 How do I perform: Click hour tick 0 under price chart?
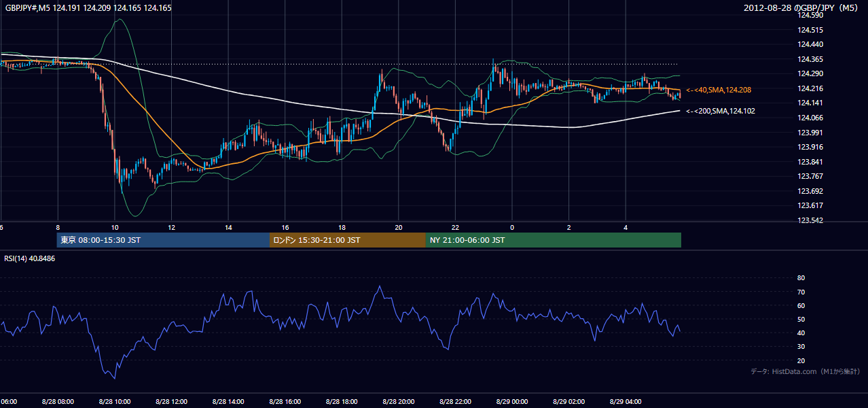tap(512, 228)
